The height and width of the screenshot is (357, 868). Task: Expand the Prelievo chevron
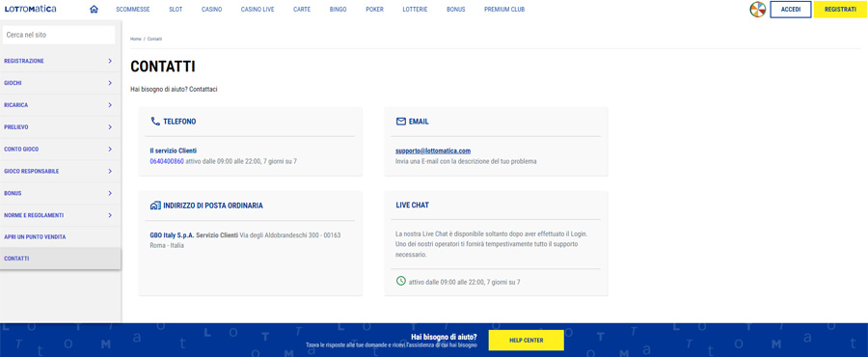[110, 127]
